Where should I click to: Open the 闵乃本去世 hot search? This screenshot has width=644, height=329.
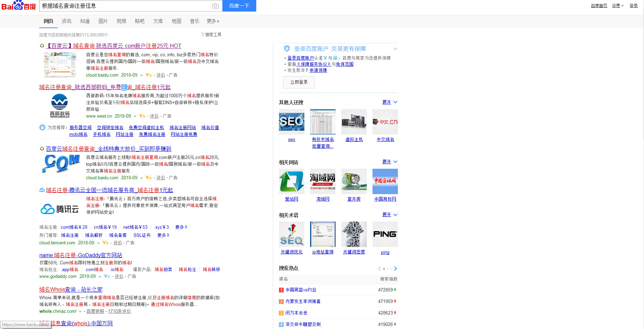click(x=296, y=313)
